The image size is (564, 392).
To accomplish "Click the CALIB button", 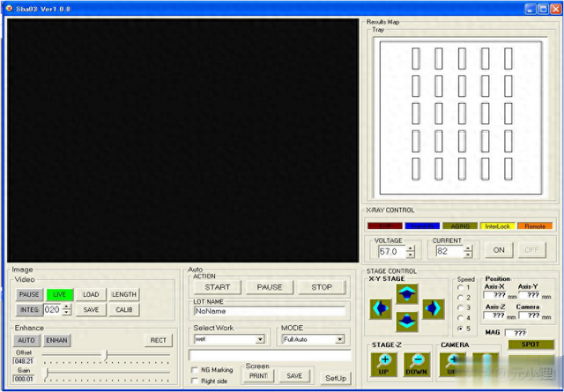I will (x=124, y=310).
